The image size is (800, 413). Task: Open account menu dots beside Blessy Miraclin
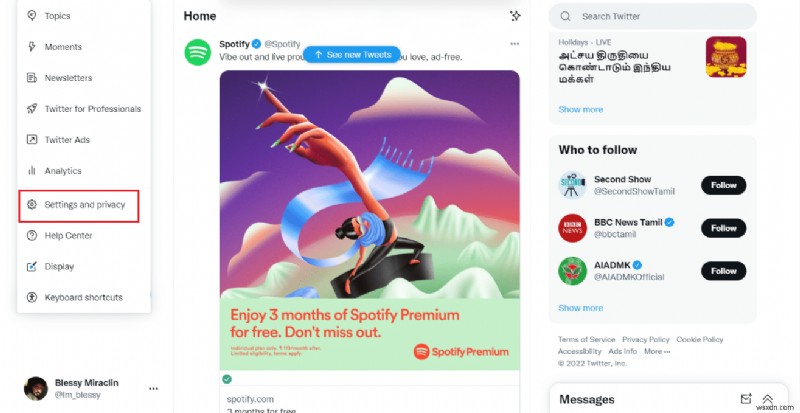coord(153,388)
